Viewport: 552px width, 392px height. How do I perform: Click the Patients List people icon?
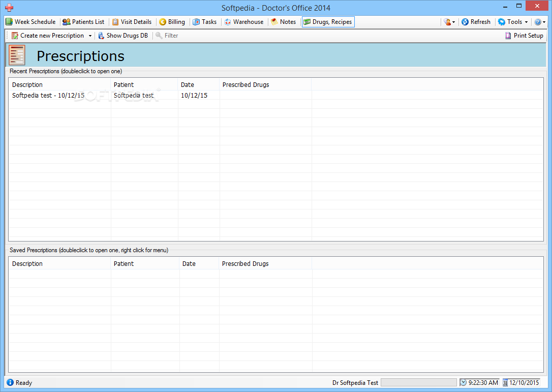click(x=66, y=22)
